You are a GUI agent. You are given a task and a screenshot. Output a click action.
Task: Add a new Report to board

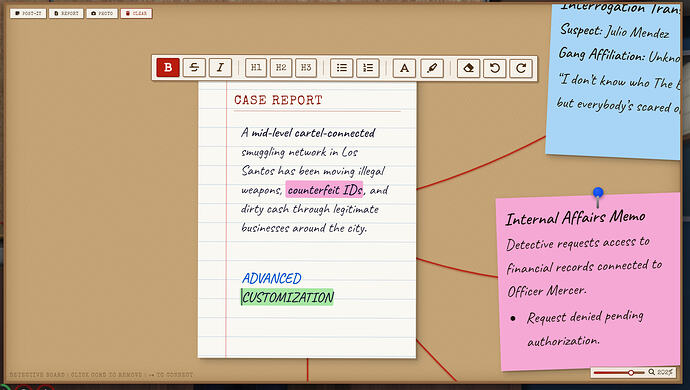66,14
